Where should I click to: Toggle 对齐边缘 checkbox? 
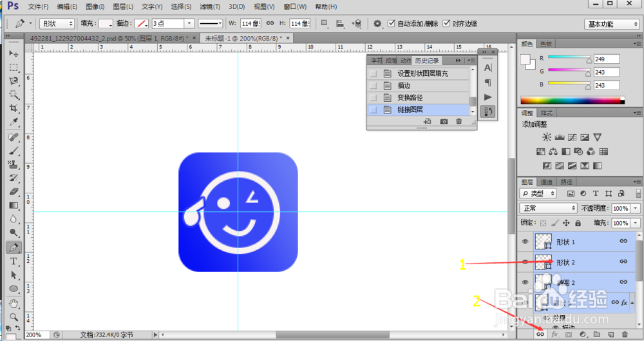coord(446,23)
